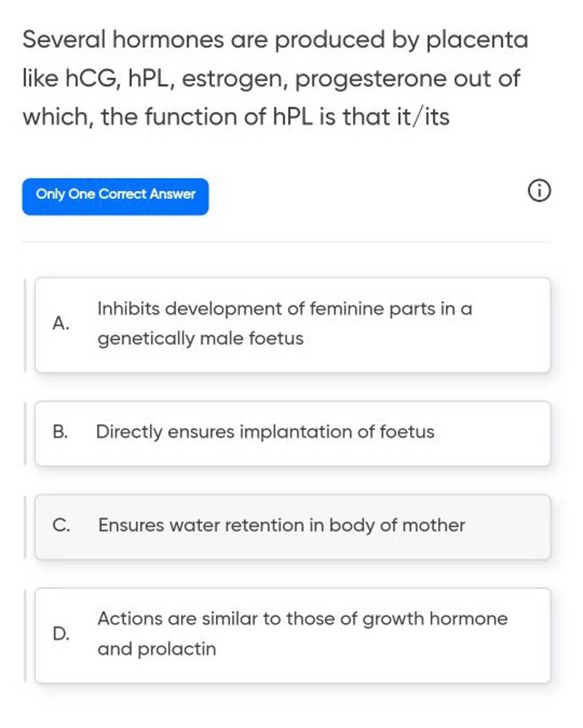This screenshot has height=728, width=583.
Task: Select answer option A
Action: tap(291, 323)
